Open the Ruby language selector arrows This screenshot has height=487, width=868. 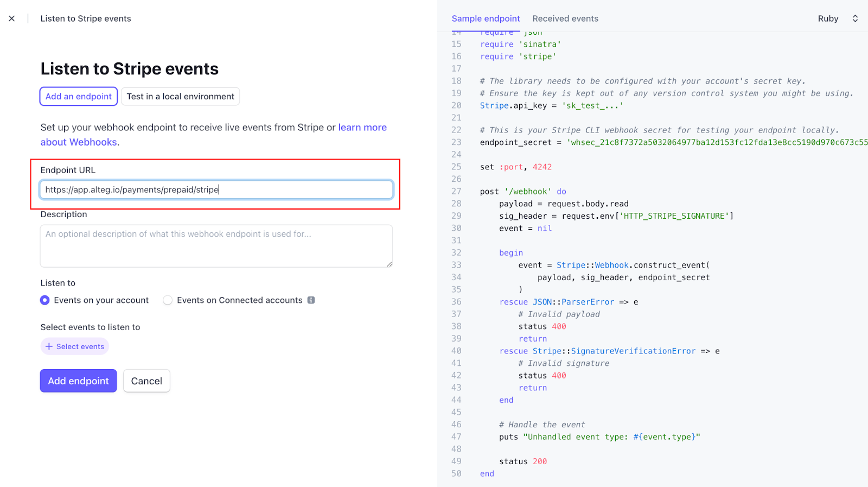click(x=855, y=18)
